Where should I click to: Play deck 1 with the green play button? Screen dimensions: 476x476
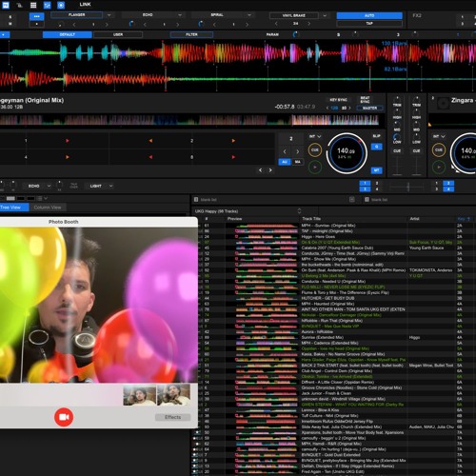tap(315, 168)
